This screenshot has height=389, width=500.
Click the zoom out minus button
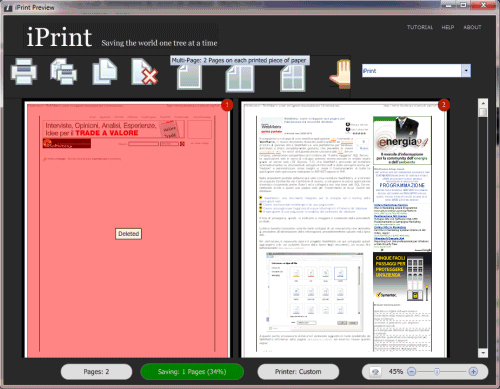coord(412,371)
